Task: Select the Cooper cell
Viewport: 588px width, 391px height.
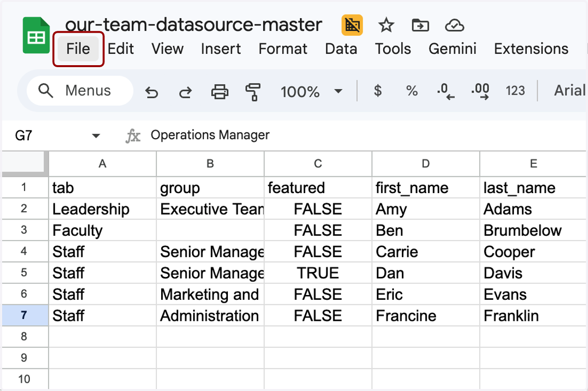Action: coord(534,251)
